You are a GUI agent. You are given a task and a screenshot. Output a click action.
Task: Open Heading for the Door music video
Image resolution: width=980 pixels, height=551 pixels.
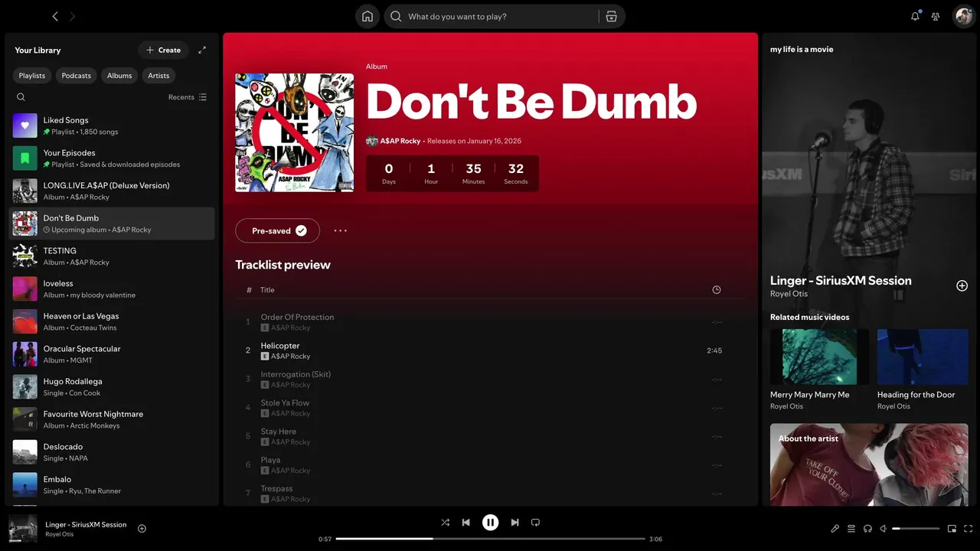pos(923,370)
